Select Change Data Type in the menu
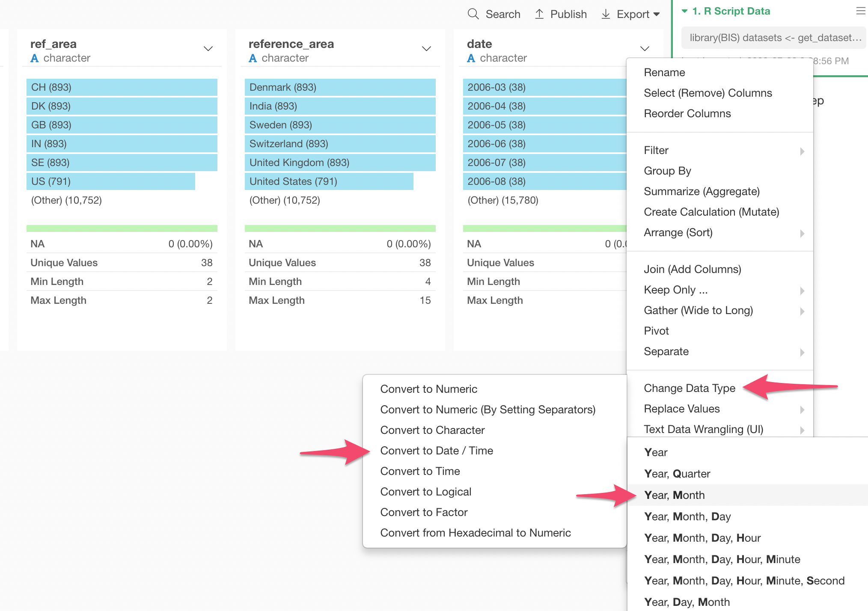Viewport: 868px width, 611px height. click(690, 388)
